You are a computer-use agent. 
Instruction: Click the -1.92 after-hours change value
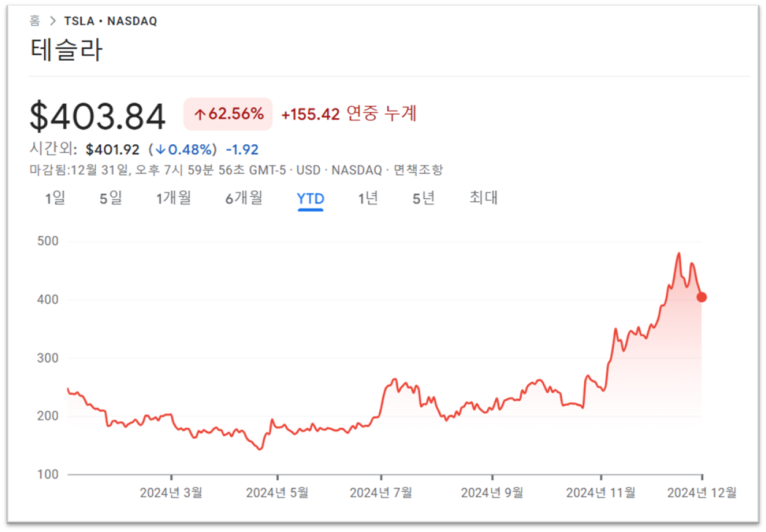pyautogui.click(x=242, y=149)
